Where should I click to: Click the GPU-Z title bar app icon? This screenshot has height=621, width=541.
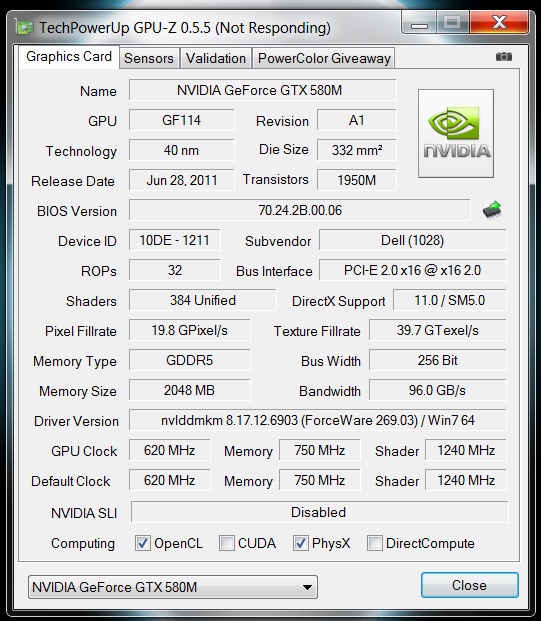tap(24, 27)
